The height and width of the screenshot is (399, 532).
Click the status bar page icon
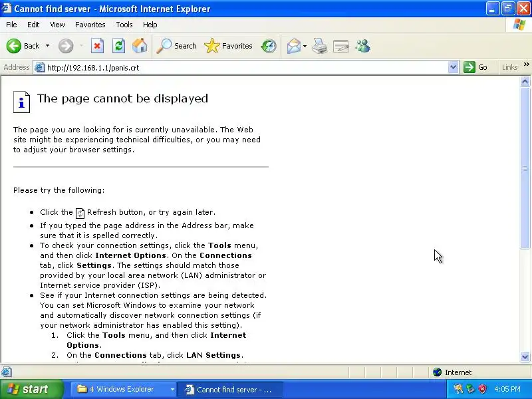[x=7, y=372]
